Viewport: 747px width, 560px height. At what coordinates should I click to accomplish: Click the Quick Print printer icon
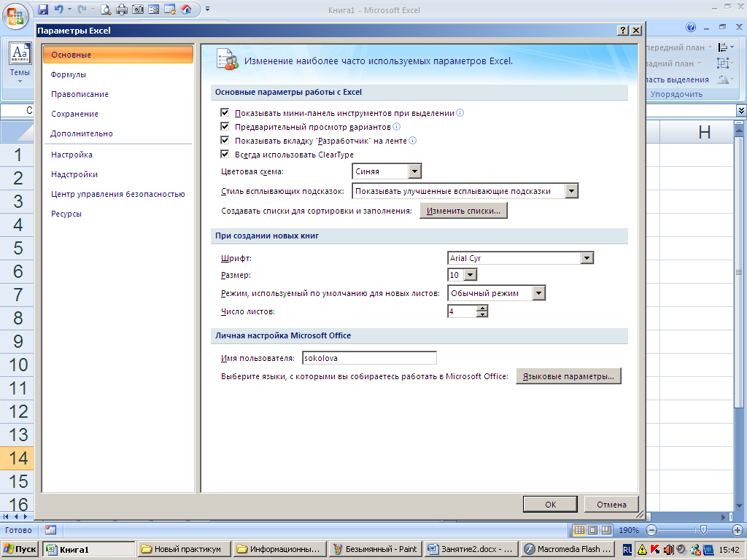click(x=122, y=9)
